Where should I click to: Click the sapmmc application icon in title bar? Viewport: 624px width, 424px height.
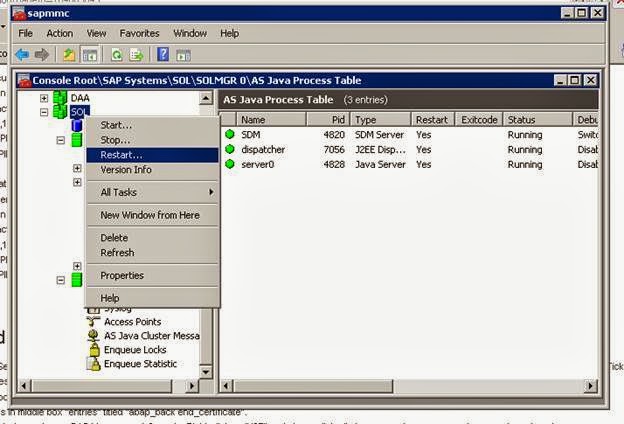(19, 14)
